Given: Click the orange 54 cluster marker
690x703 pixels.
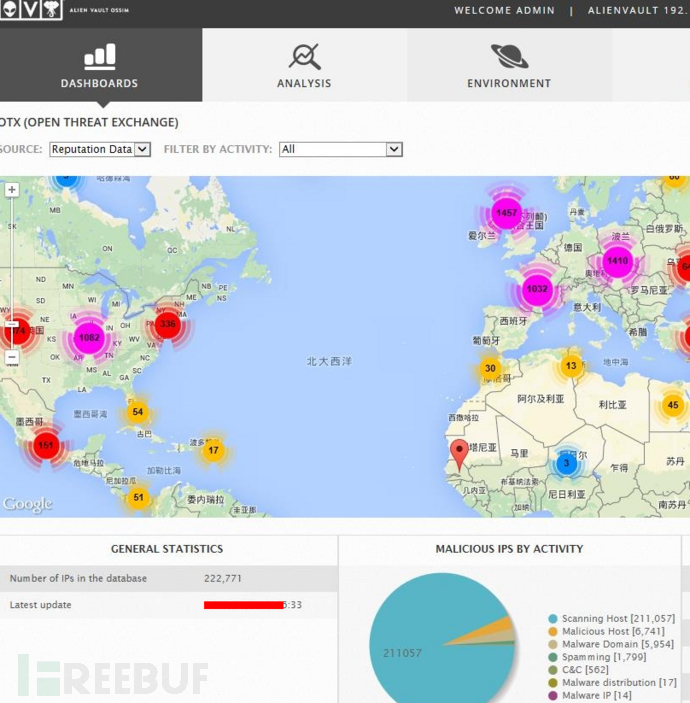Looking at the screenshot, I should (x=138, y=412).
